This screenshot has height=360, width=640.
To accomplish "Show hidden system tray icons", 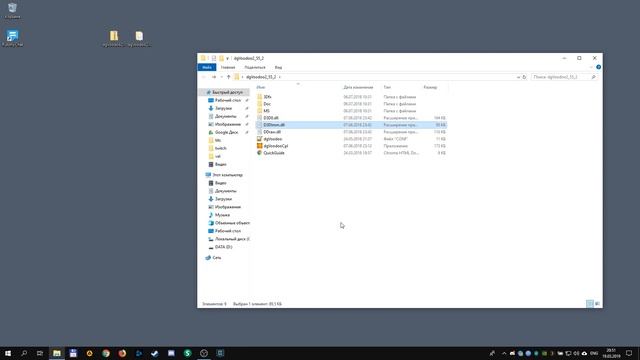I will 504,353.
